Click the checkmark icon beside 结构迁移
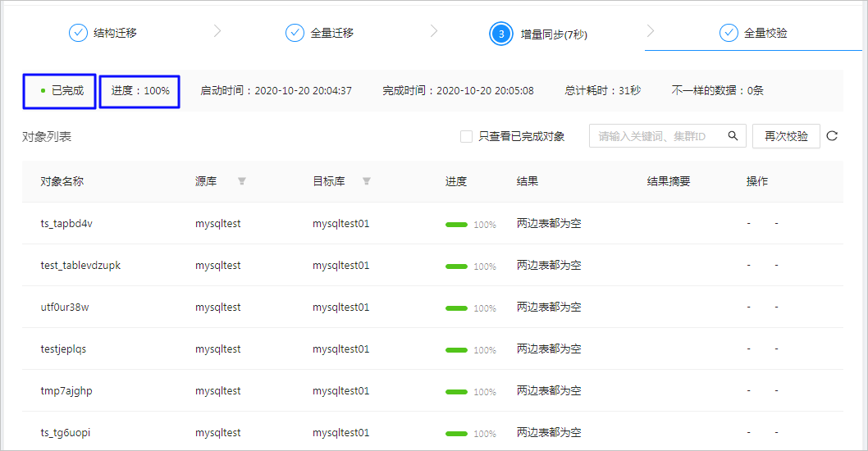The width and height of the screenshot is (868, 451). point(78,33)
